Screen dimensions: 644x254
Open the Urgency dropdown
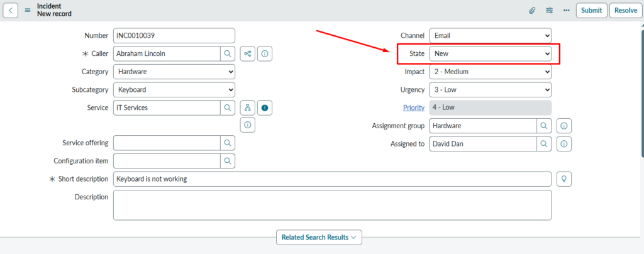[490, 90]
